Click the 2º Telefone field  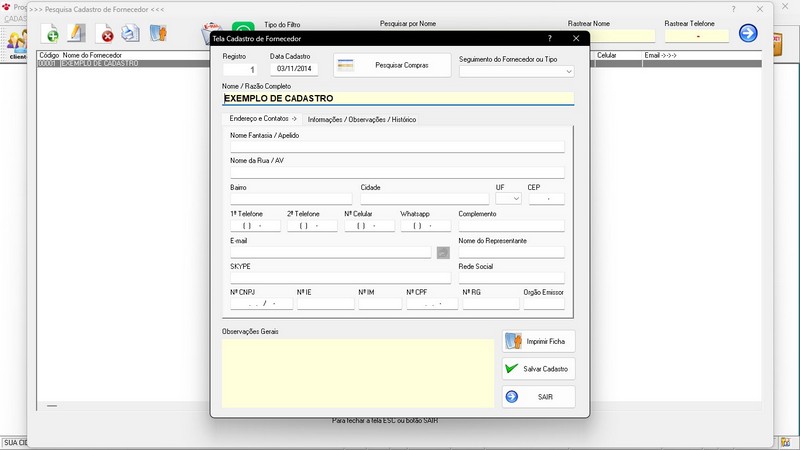pos(312,226)
